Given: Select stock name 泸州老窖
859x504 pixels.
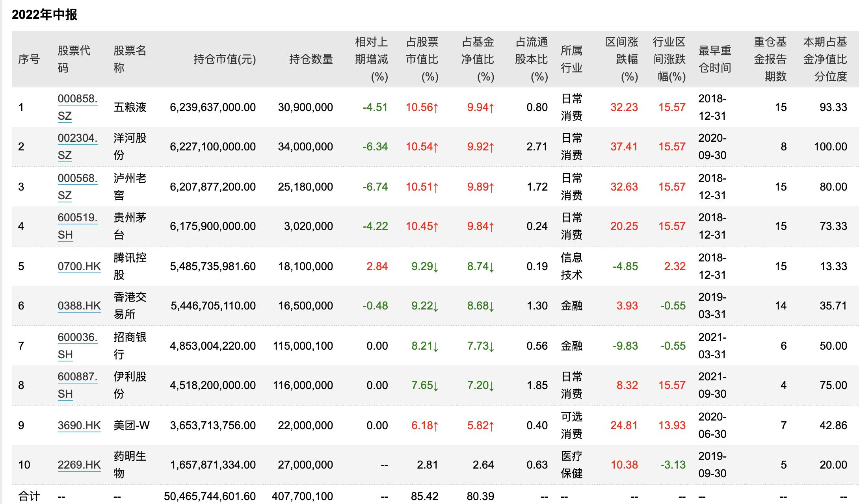Looking at the screenshot, I should pyautogui.click(x=130, y=187).
